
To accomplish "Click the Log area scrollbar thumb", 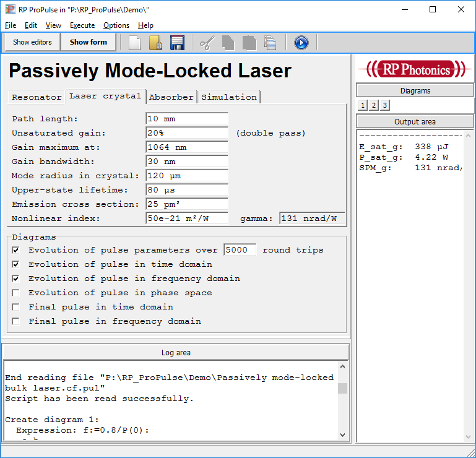I will coord(343,389).
